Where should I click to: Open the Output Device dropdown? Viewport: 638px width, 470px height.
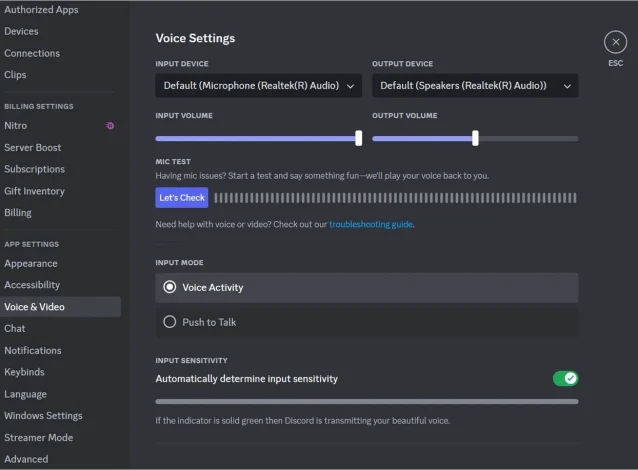coord(475,86)
